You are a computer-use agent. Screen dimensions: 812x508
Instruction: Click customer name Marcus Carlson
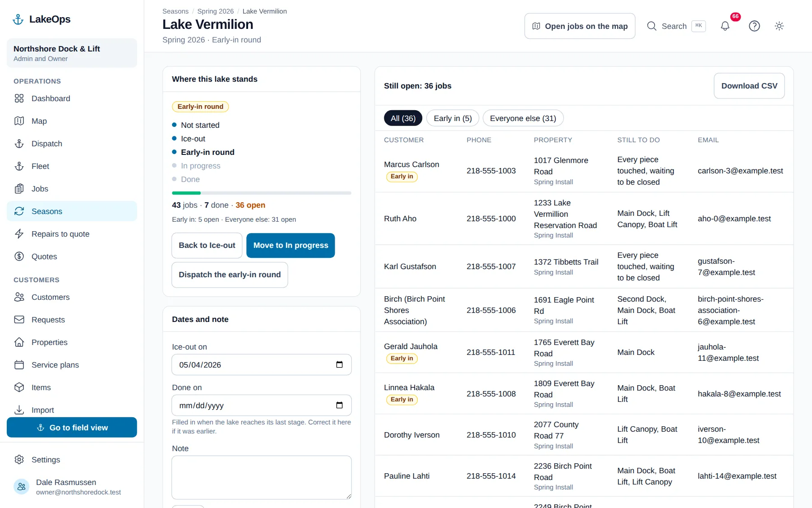(x=411, y=164)
